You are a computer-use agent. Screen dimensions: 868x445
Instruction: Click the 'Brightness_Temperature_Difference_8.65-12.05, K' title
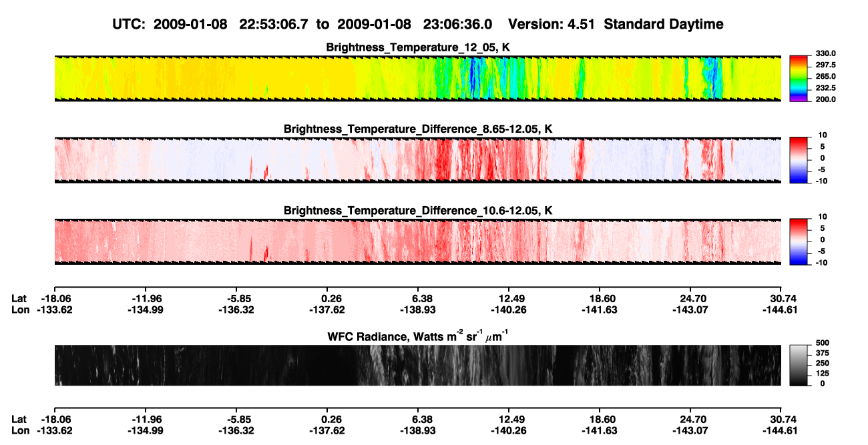pos(418,129)
